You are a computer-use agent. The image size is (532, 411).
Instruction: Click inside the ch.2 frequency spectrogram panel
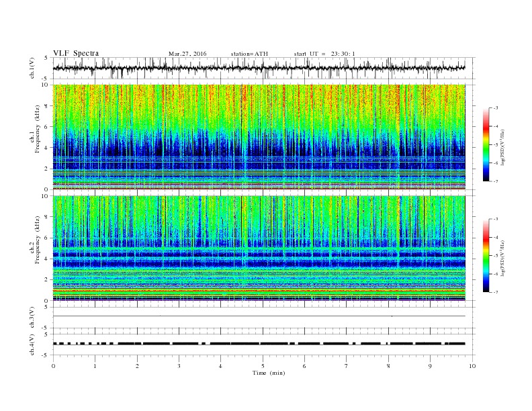click(x=259, y=248)
